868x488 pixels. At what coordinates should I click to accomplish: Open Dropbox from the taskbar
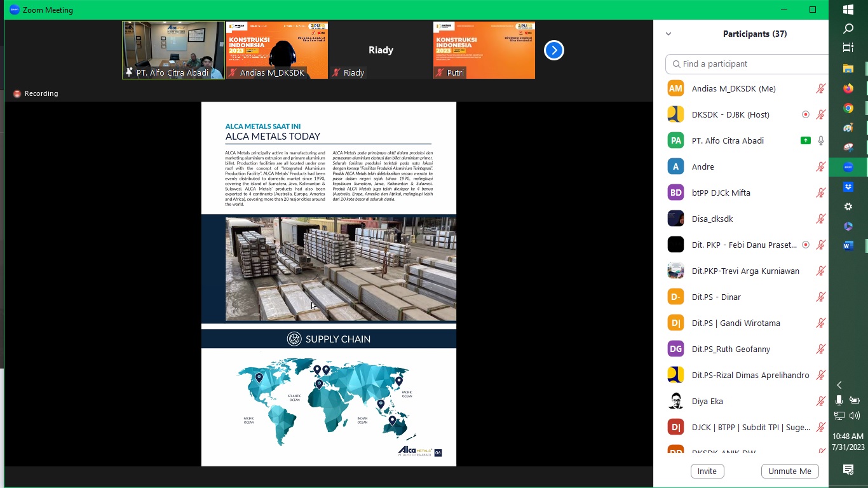click(848, 187)
